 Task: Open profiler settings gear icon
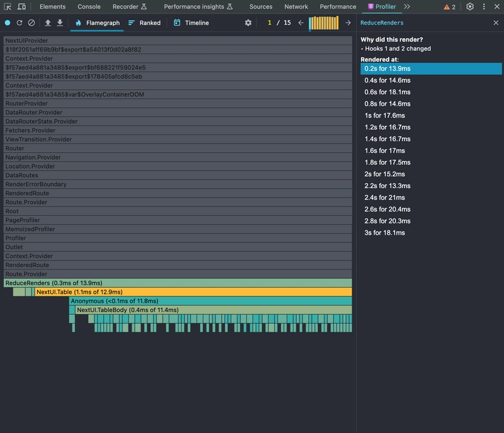[x=248, y=23]
